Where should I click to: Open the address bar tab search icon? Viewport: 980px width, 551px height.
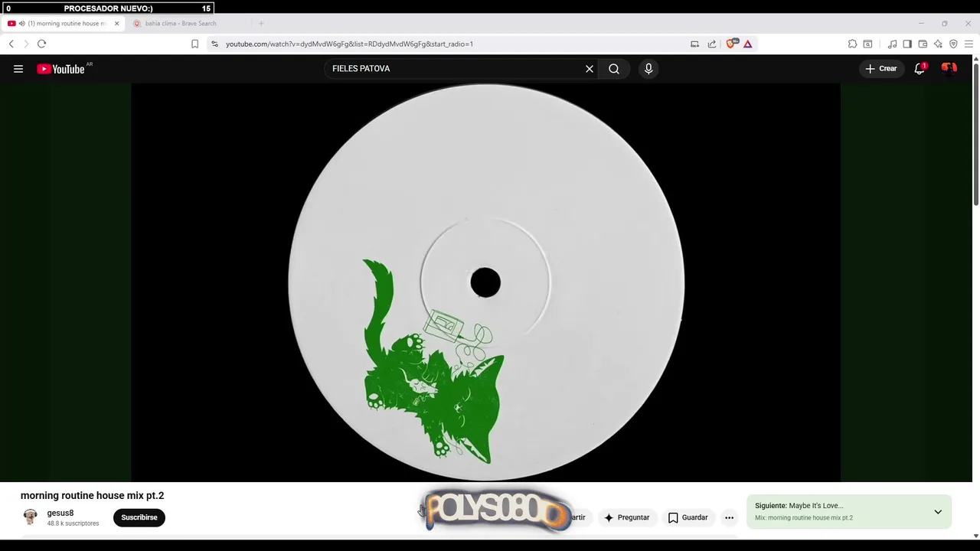tap(867, 44)
